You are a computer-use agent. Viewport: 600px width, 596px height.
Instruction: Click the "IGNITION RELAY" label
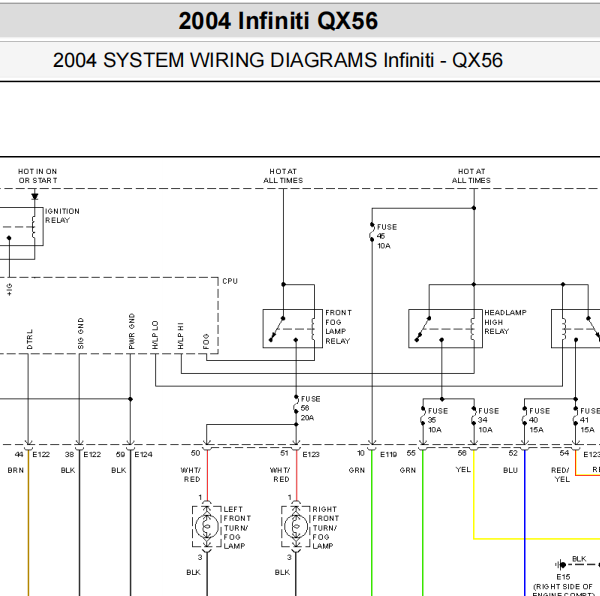point(62,216)
